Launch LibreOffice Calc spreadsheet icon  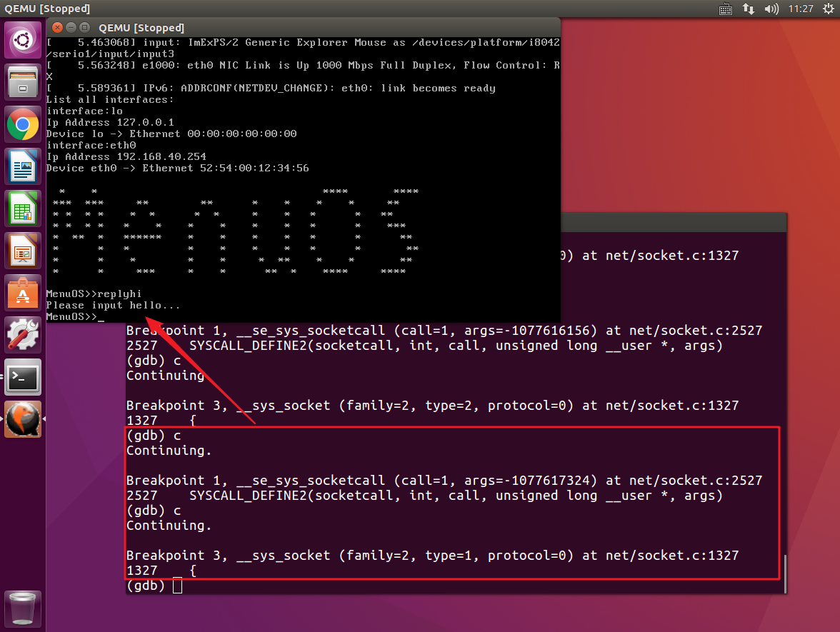pyautogui.click(x=23, y=209)
